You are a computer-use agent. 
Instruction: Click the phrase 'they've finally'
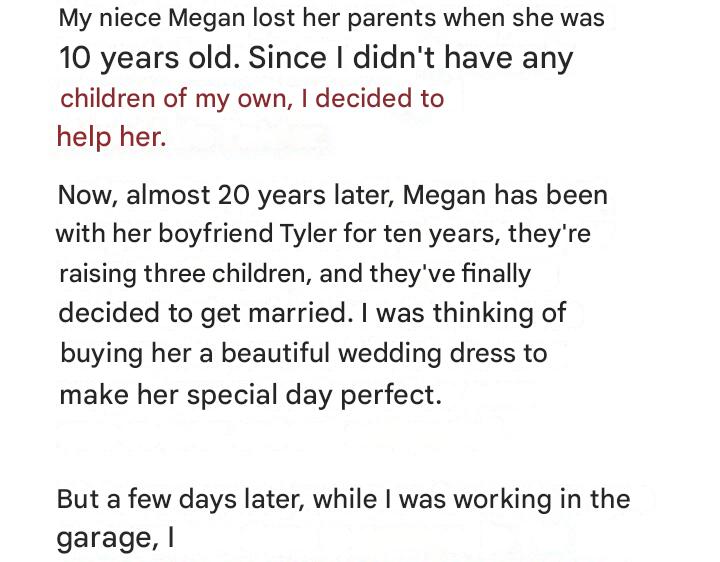point(450,274)
